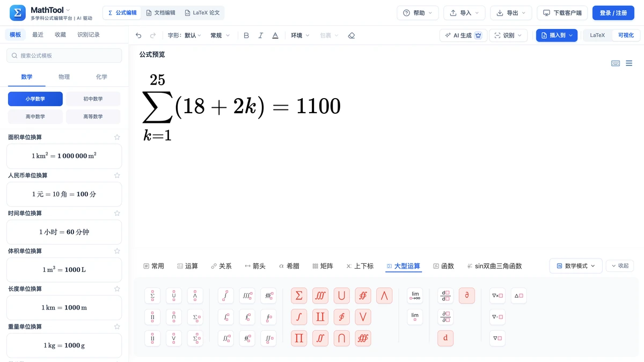Click the eraser clear-format icon
This screenshot has width=644, height=362.
352,35
